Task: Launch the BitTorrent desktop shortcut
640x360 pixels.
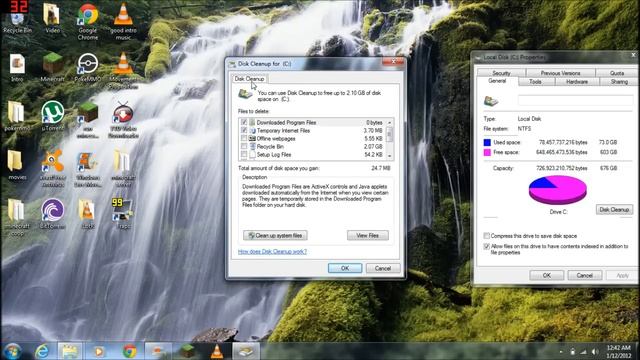Action: [x=53, y=213]
